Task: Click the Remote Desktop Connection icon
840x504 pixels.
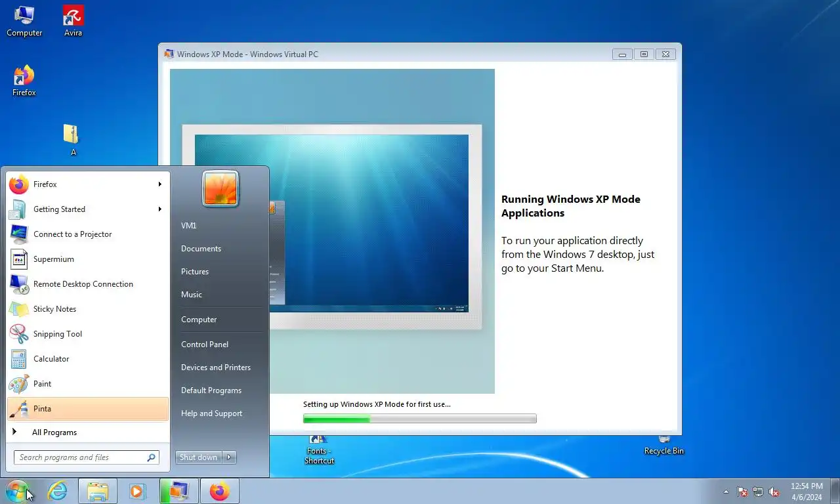Action: pyautogui.click(x=18, y=284)
